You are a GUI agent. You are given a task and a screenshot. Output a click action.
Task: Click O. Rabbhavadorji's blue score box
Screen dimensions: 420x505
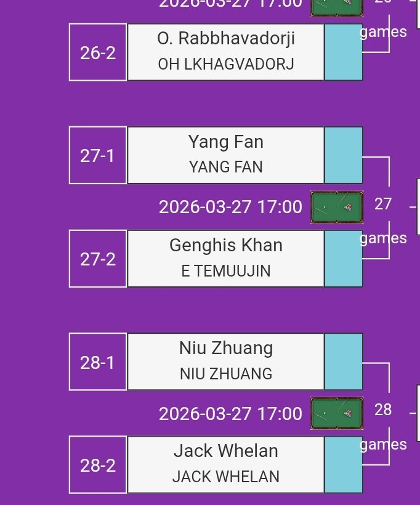pos(344,52)
